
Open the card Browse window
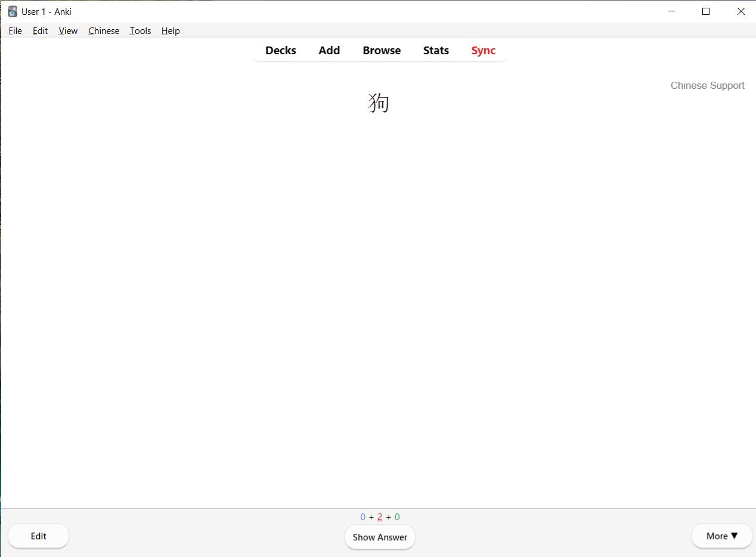(x=382, y=51)
